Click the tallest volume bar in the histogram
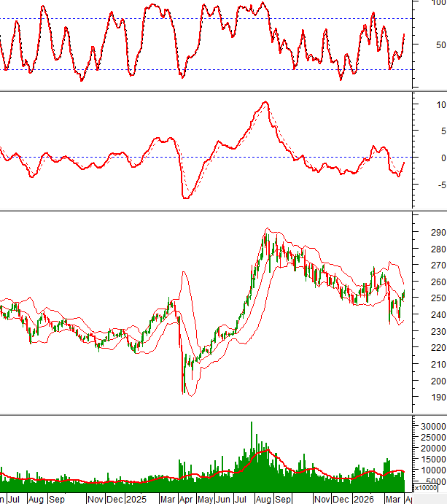447x504 pixels. tap(252, 452)
